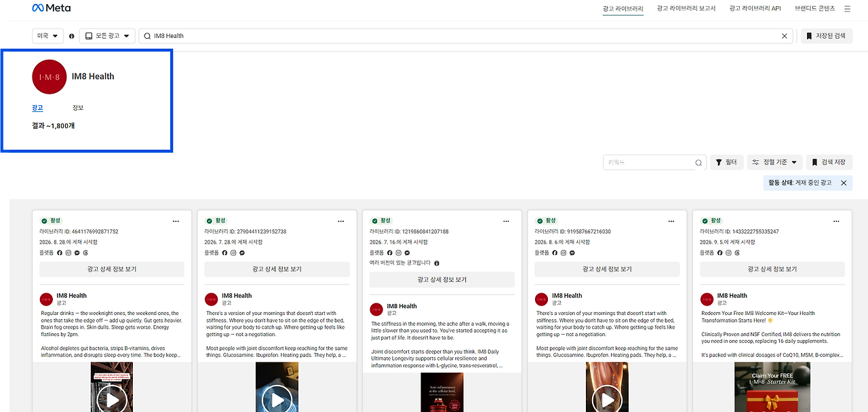Go to the 광고 라이브러리 API tab
This screenshot has height=412, width=868.
point(755,9)
